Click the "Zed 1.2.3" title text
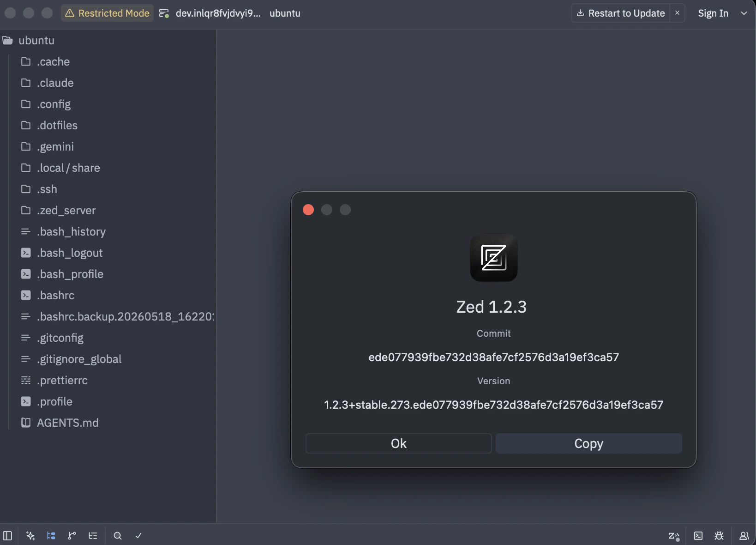Image resolution: width=756 pixels, height=545 pixels. coord(492,307)
